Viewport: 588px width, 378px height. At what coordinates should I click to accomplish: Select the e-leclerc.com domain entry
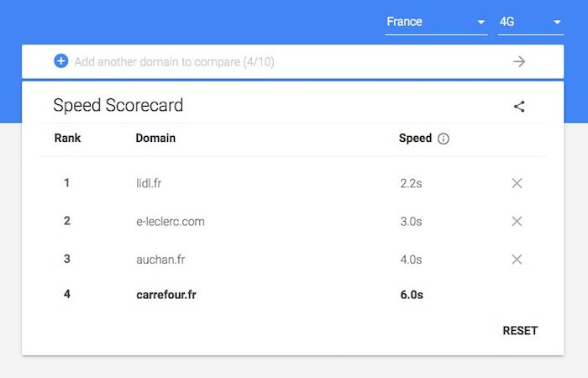pos(170,222)
